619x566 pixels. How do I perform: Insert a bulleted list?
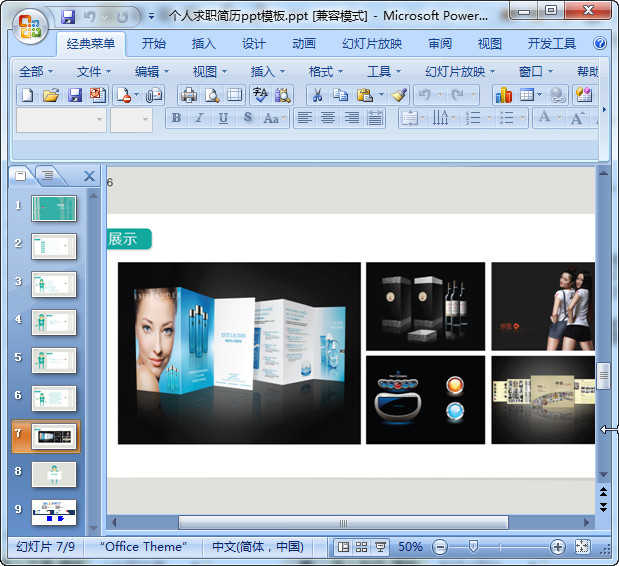click(507, 118)
